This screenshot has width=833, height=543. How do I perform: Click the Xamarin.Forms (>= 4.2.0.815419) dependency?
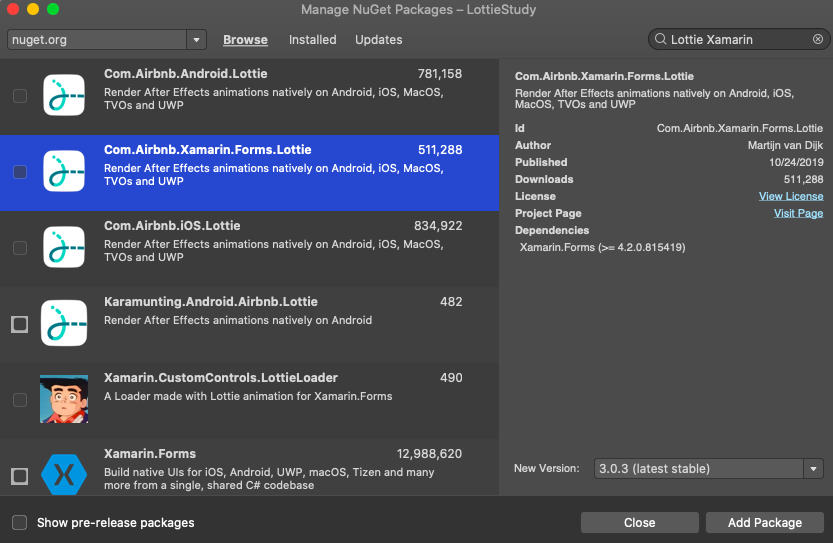tap(602, 247)
